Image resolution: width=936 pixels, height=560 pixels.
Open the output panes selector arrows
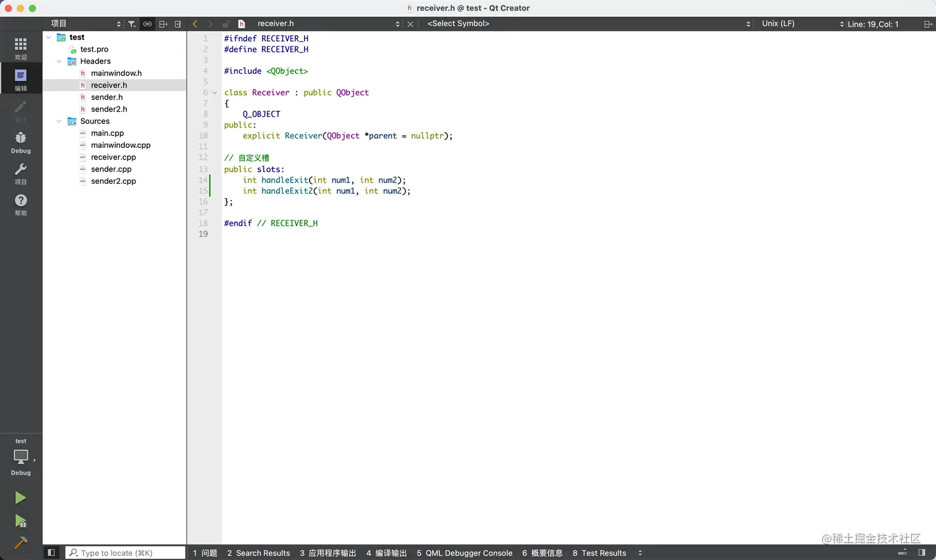point(640,553)
